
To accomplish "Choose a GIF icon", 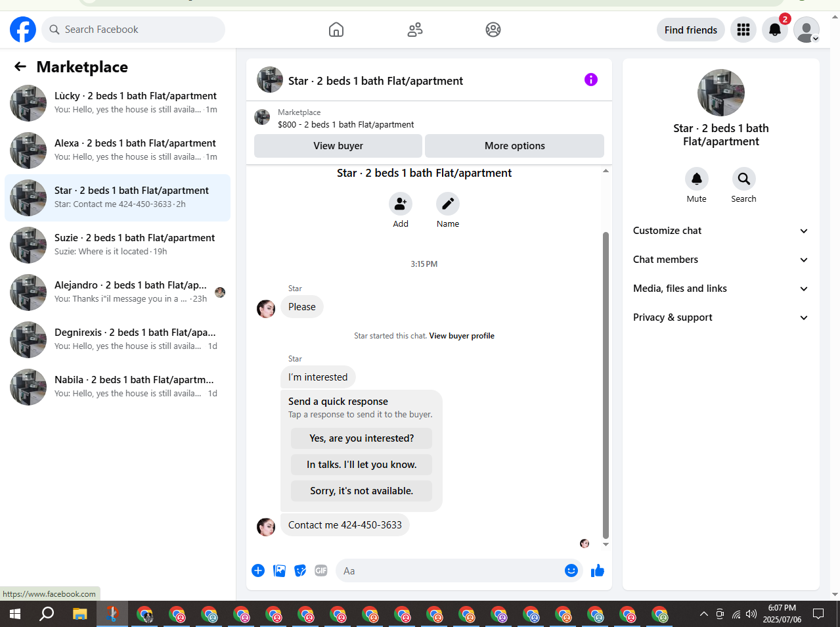I will pos(321,570).
